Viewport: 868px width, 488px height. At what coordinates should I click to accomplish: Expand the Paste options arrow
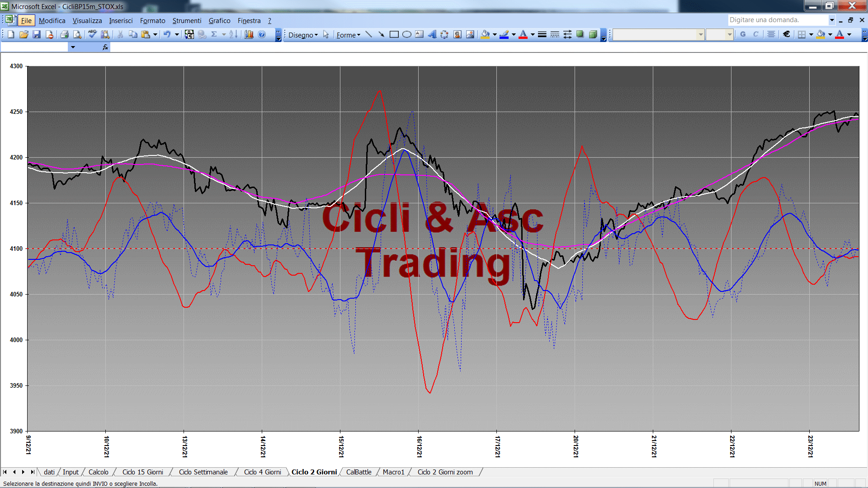155,34
